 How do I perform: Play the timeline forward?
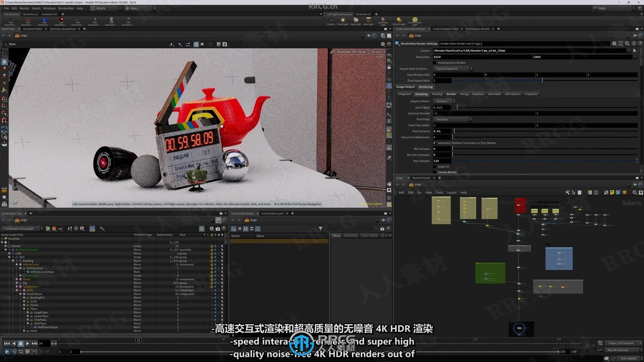point(28,343)
